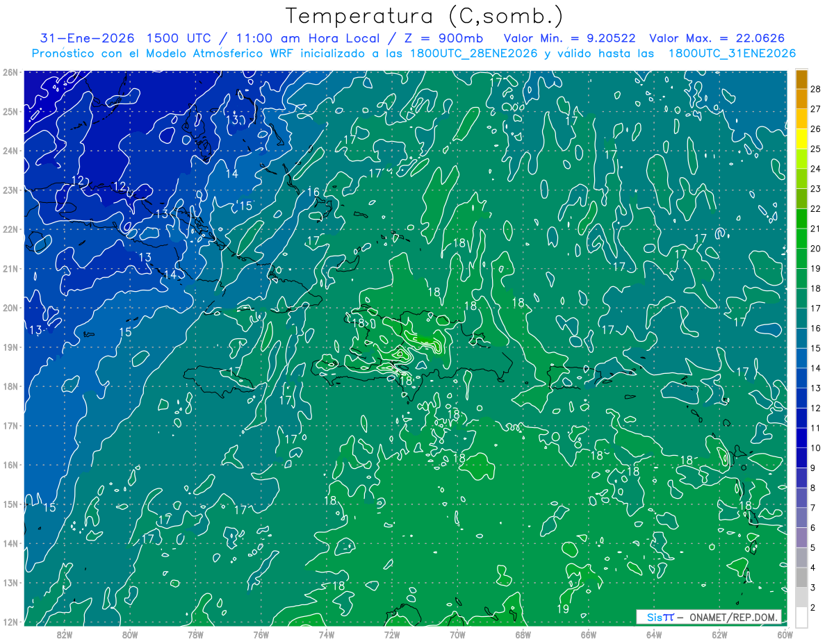Pick the yellow swatch between legend 25 and 26
The width and height of the screenshot is (834, 644).
point(801,139)
